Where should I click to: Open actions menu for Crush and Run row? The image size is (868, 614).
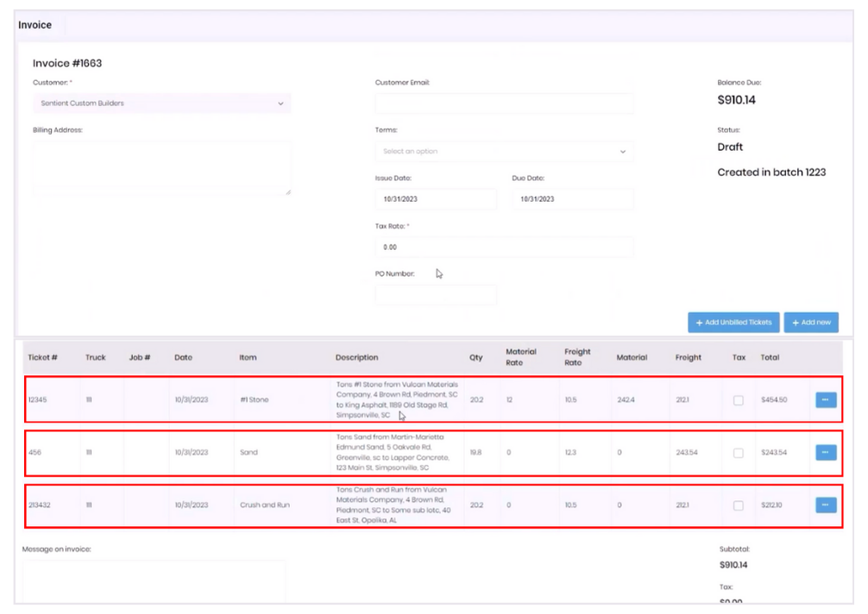point(825,505)
